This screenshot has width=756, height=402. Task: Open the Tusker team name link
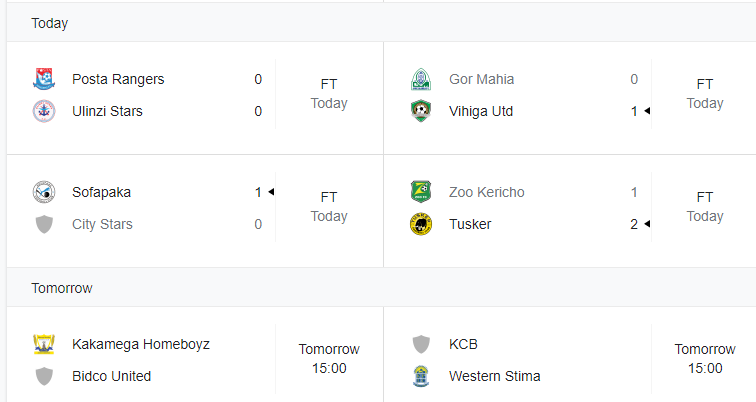click(x=470, y=224)
